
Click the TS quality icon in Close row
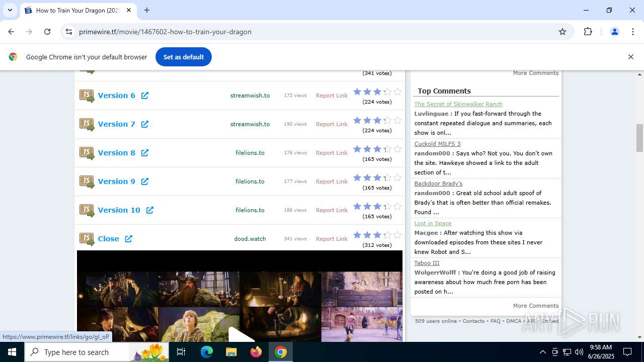click(x=87, y=239)
